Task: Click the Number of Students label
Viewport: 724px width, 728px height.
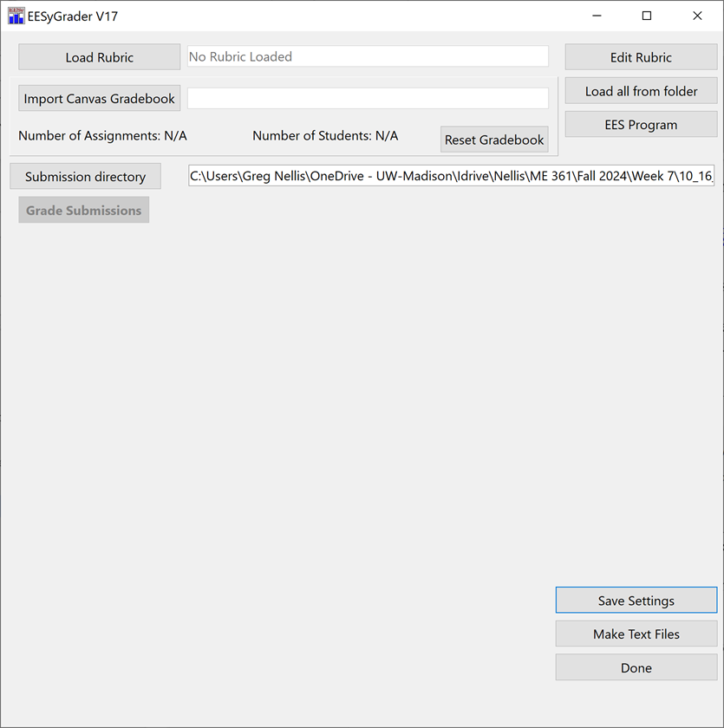Action: 325,136
